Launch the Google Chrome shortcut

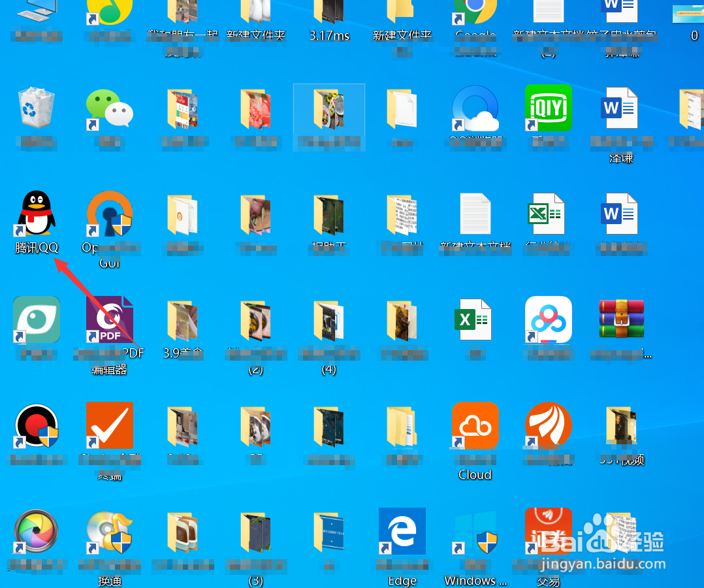coord(475,12)
